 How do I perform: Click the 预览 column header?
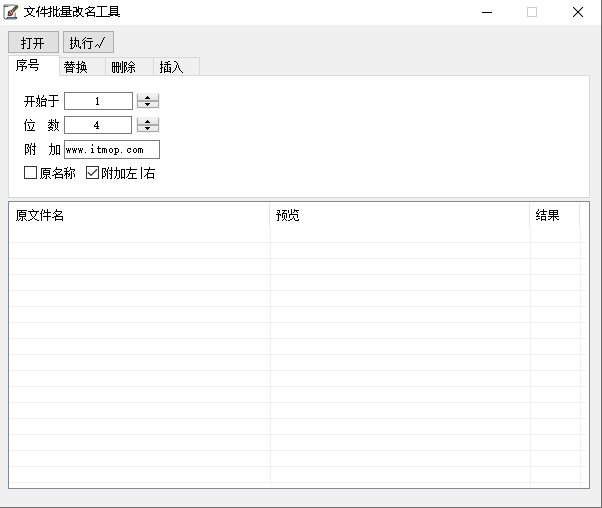pyautogui.click(x=400, y=215)
